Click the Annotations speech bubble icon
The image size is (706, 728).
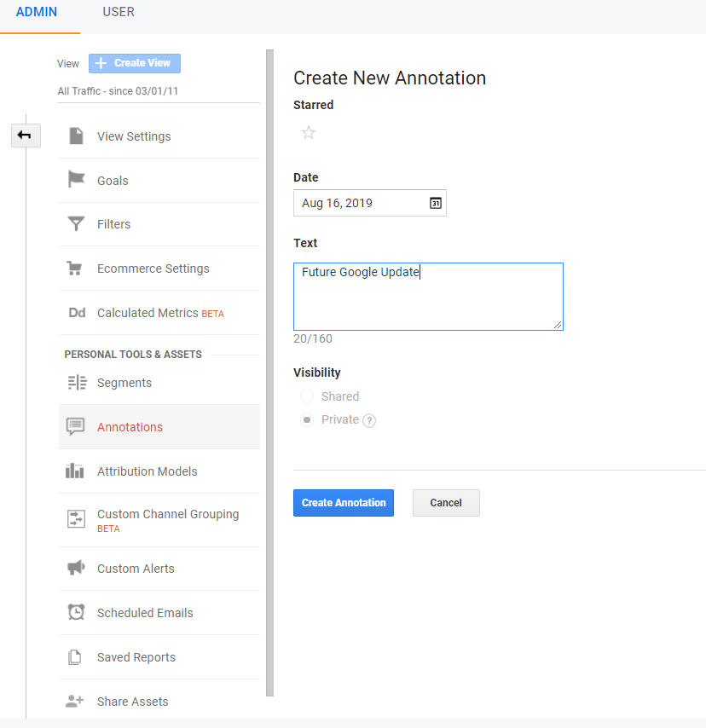[76, 426]
